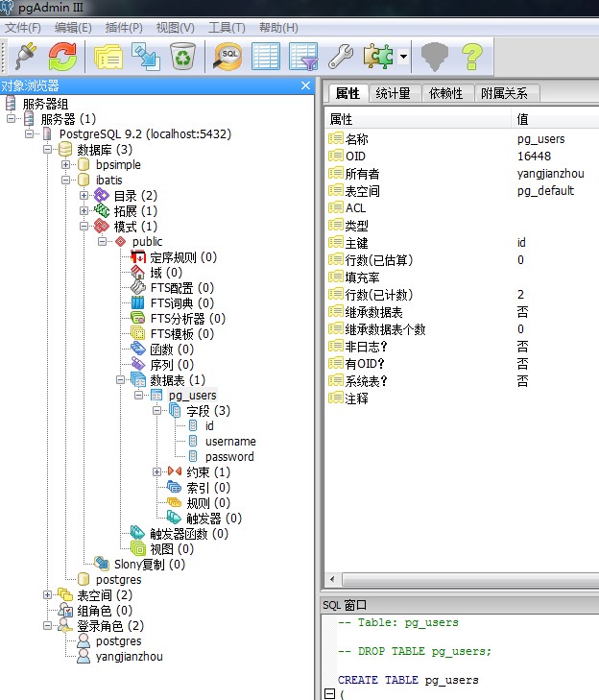Switch to the 附属关系 tab
Image resolution: width=599 pixels, height=700 pixels.
504,93
